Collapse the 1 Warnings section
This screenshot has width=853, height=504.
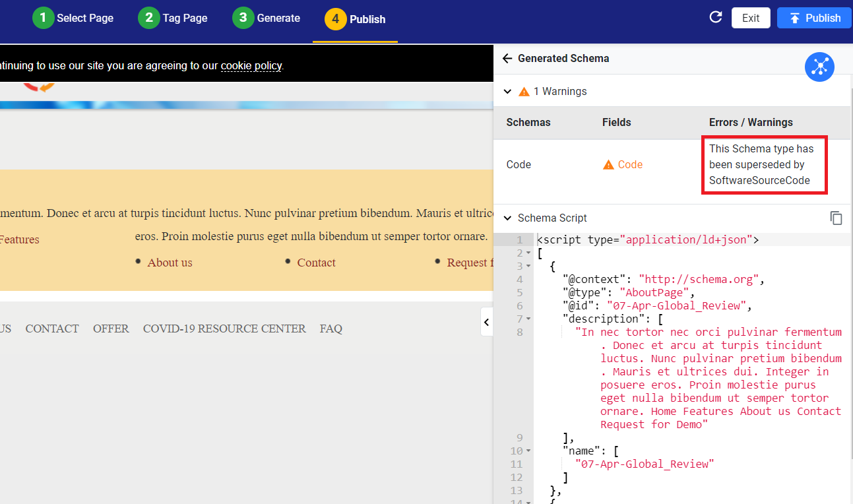pyautogui.click(x=507, y=92)
